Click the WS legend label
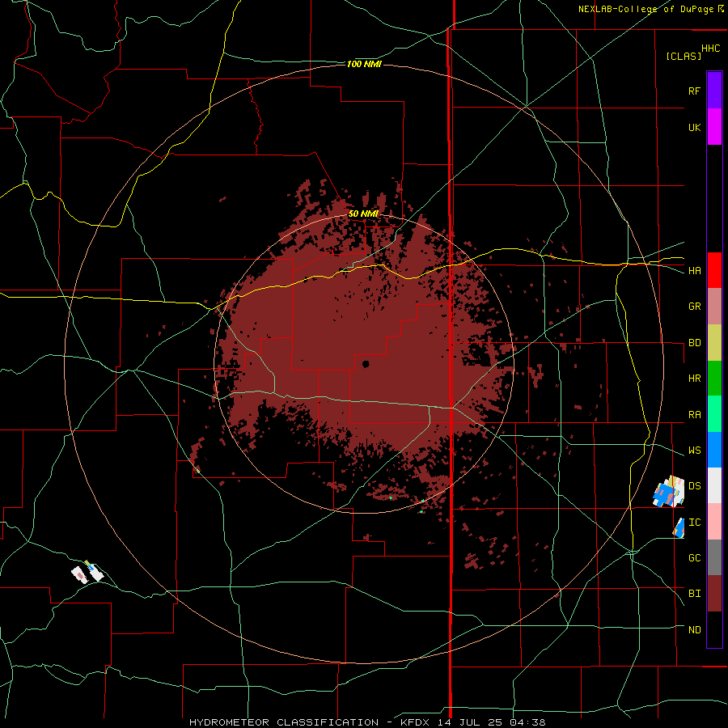Image resolution: width=728 pixels, height=728 pixels. [x=694, y=451]
